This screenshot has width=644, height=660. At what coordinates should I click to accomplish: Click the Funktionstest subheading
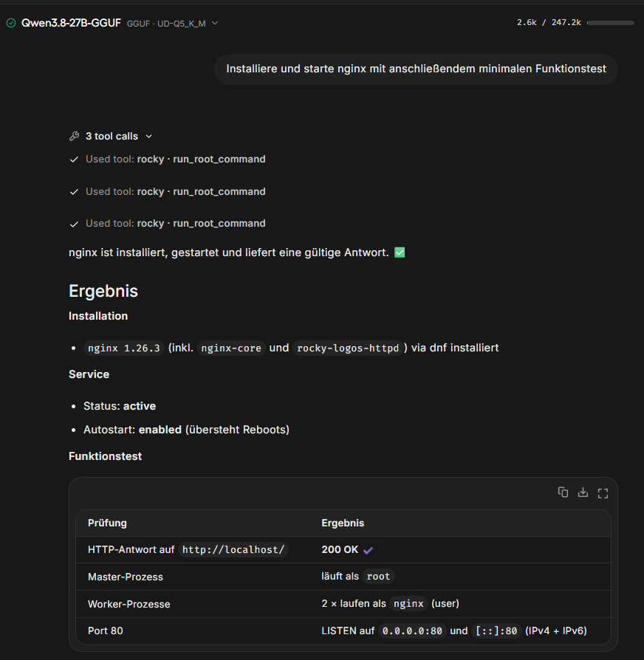click(106, 456)
